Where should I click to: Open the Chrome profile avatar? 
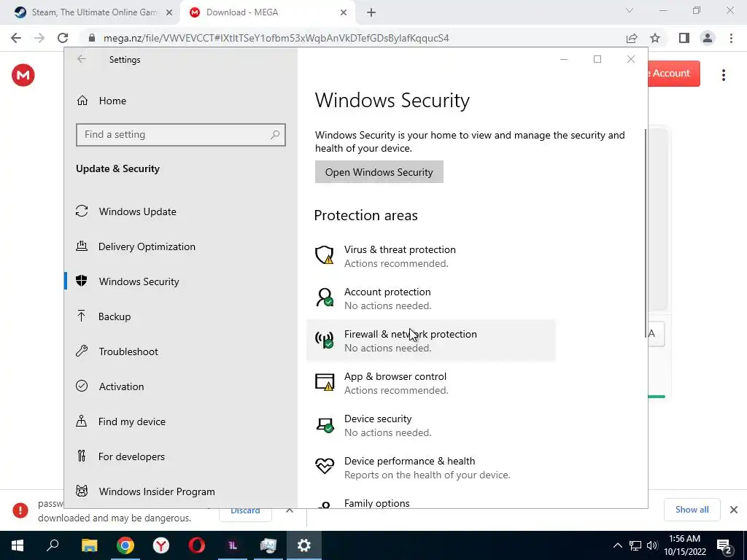[x=708, y=38]
